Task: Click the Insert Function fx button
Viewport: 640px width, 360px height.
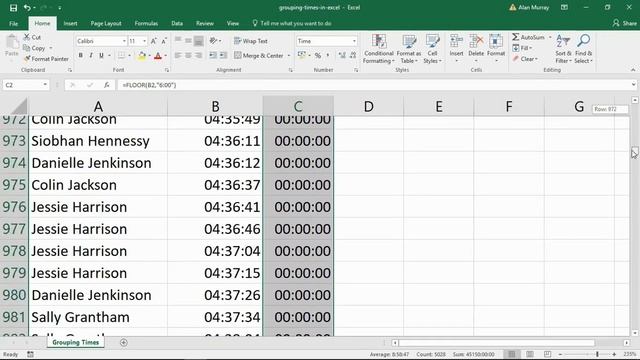Action: 107,85
